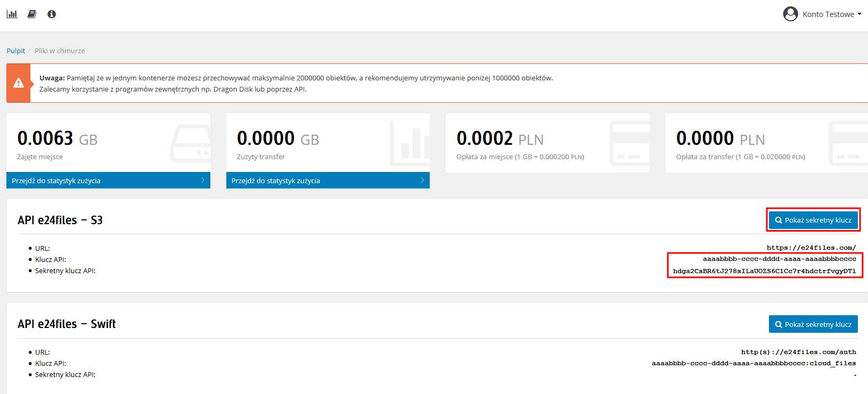Viewport: 868px width, 394px height.
Task: Click the magnifier icon in S3 key button
Action: click(x=779, y=220)
